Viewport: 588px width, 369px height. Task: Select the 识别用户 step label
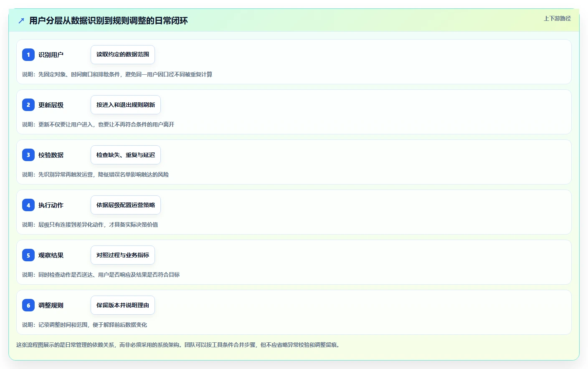pyautogui.click(x=51, y=55)
